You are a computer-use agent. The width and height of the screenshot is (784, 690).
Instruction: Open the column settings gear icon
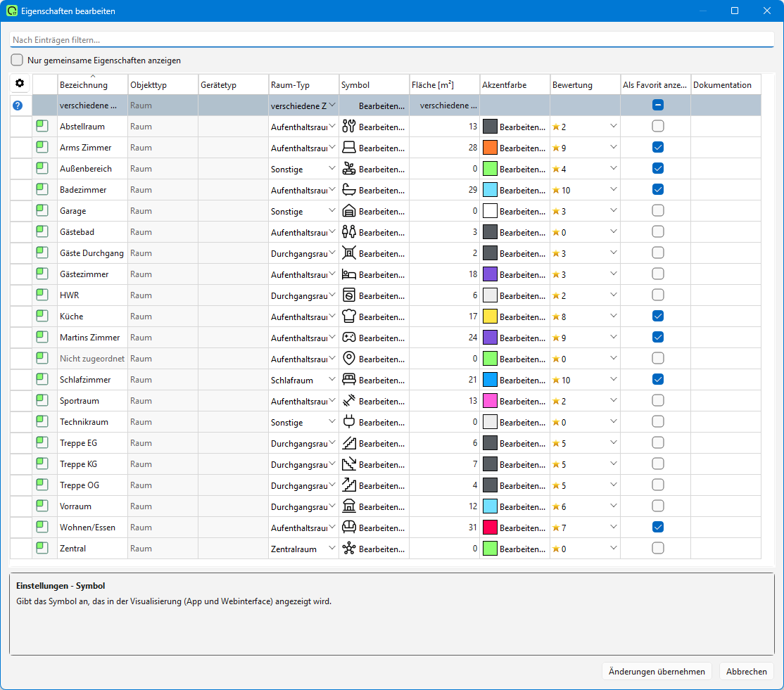[20, 83]
